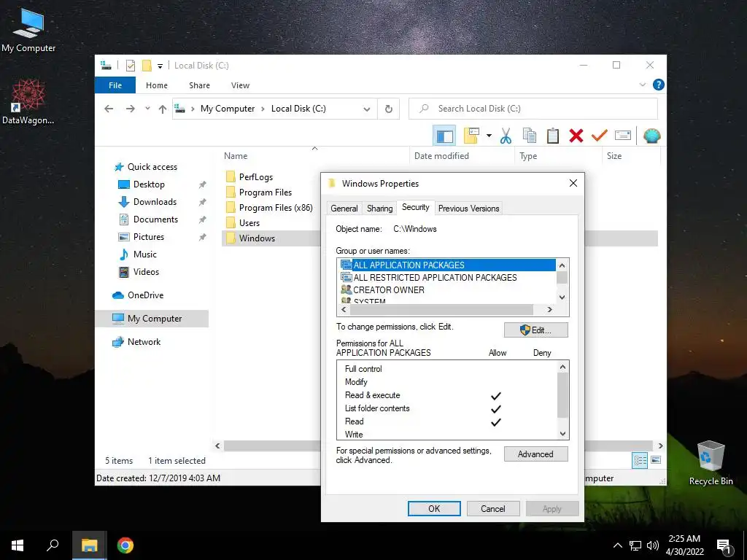Close the Windows Properties dialog

pyautogui.click(x=573, y=183)
